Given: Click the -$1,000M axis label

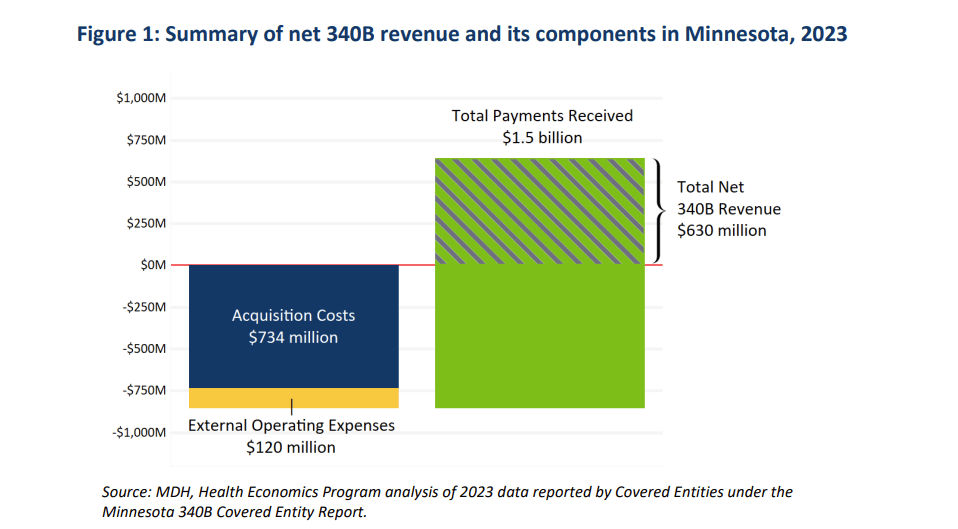Looking at the screenshot, I should click(x=139, y=432).
